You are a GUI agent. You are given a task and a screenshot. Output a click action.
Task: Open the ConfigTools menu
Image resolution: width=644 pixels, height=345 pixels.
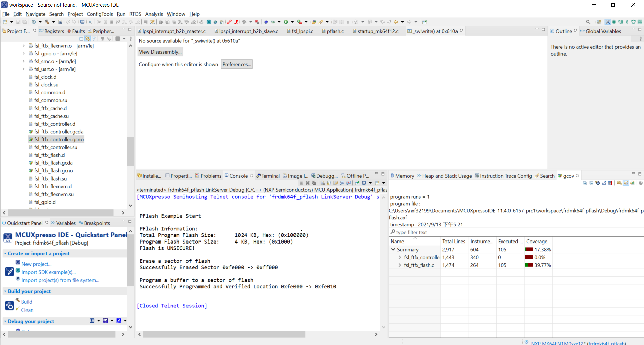pos(100,14)
